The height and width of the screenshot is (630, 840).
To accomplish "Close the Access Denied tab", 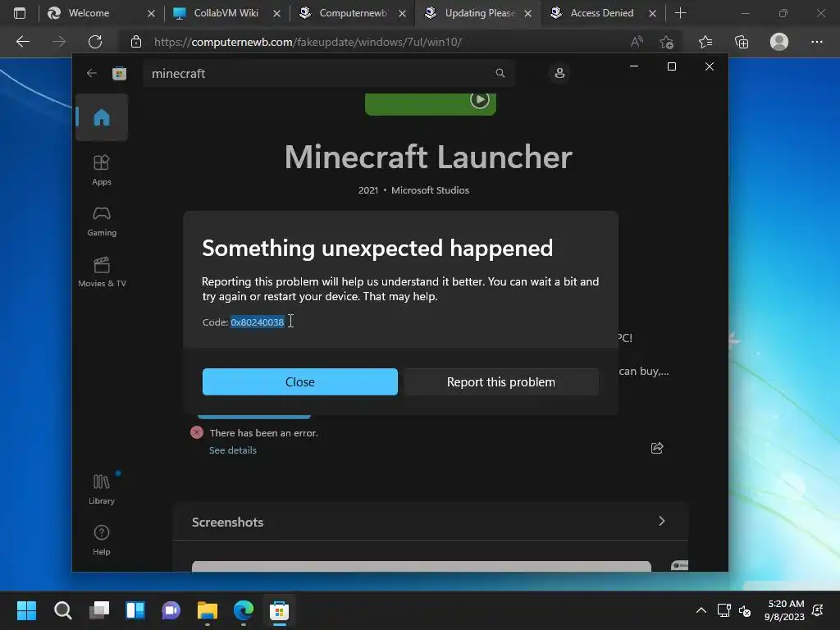I will [652, 13].
